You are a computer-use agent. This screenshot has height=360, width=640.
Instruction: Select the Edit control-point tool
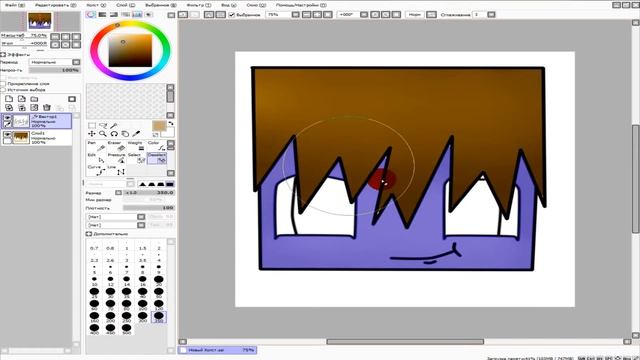coord(96,158)
